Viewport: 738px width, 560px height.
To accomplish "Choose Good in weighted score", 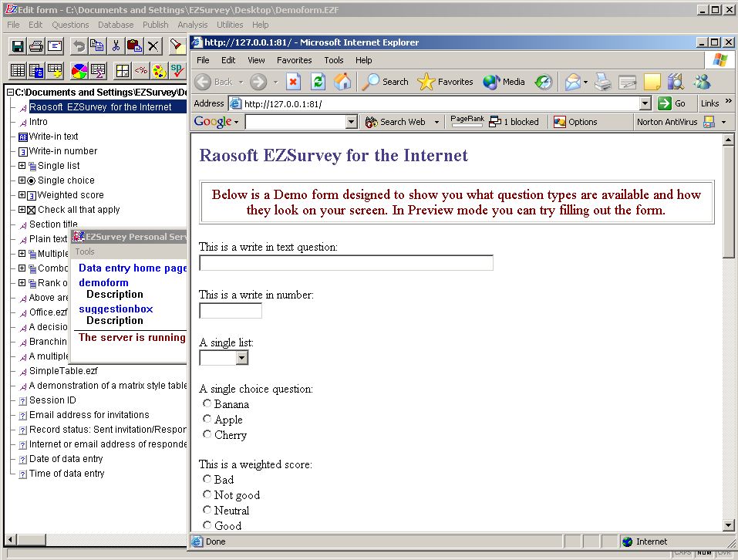I will 207,525.
